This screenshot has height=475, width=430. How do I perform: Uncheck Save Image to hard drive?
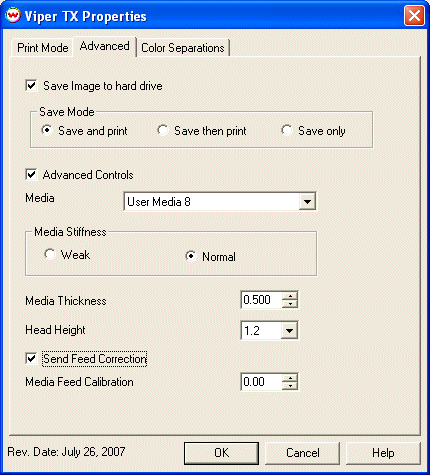coord(31,86)
